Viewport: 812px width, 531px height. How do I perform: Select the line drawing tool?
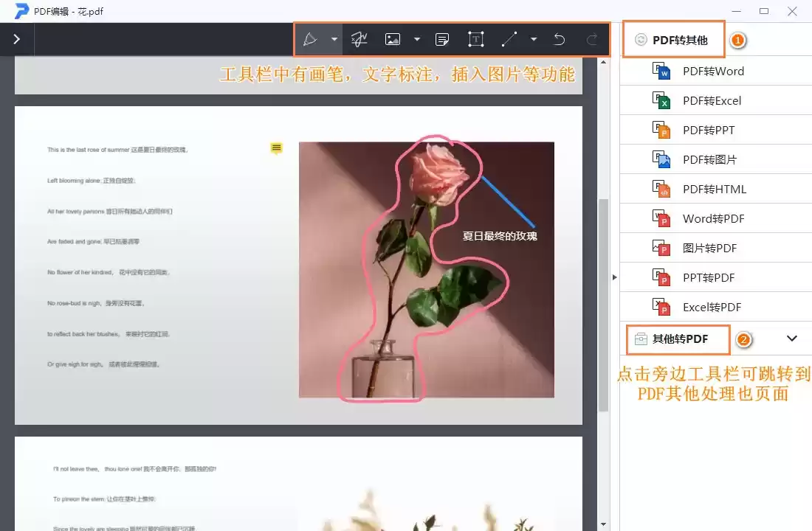[x=509, y=40]
